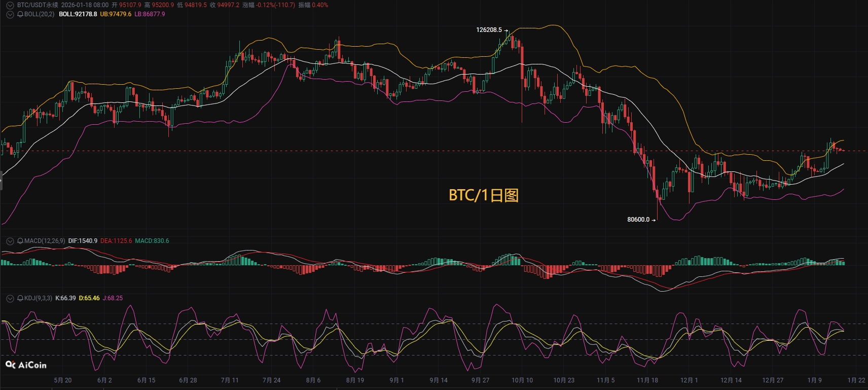Click the UB:97479.6 upper band value
The image size is (868, 390).
click(x=116, y=14)
